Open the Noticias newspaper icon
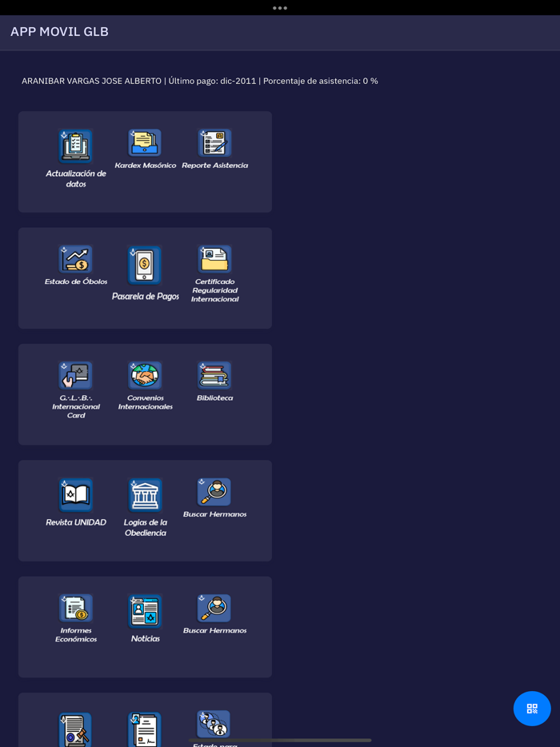Viewport: 560px width, 747px height. tap(145, 611)
